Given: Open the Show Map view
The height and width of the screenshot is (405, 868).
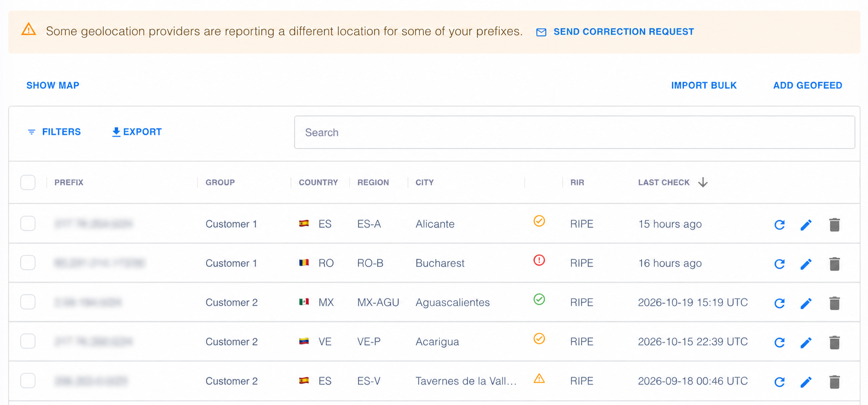Looking at the screenshot, I should coord(53,86).
